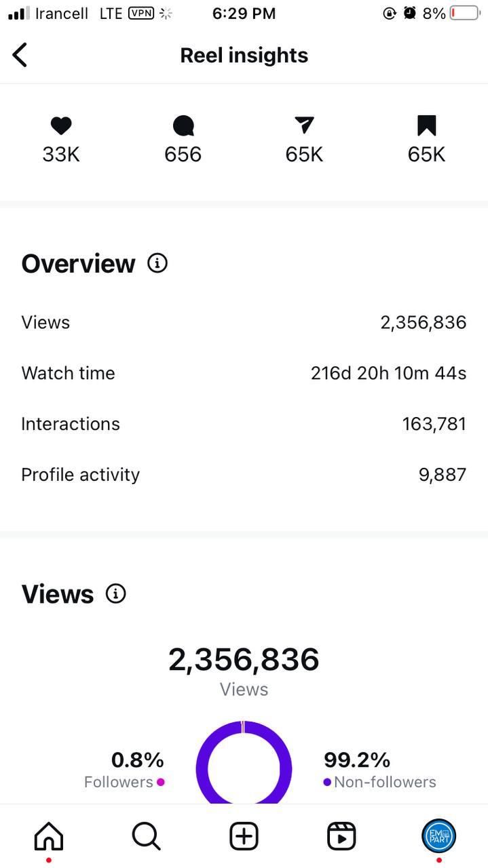Select the Watch time row
Screen dimensions: 488x868
244,373
